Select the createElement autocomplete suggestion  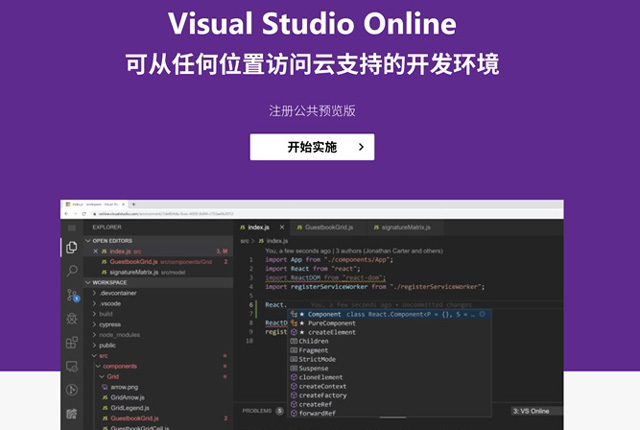(389, 332)
